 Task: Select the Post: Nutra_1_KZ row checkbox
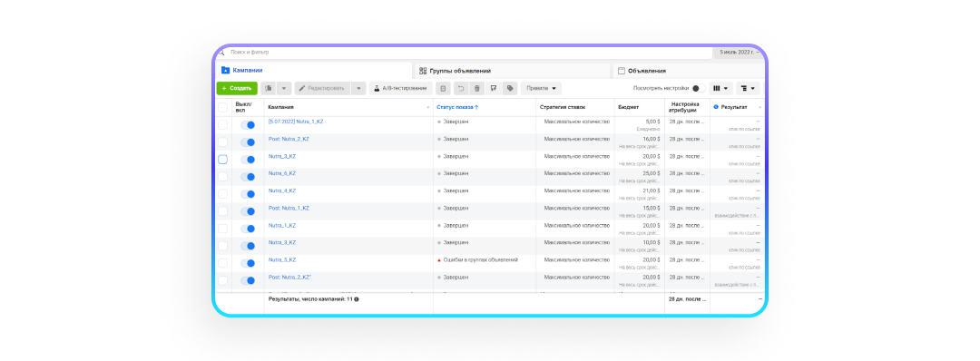tap(222, 211)
